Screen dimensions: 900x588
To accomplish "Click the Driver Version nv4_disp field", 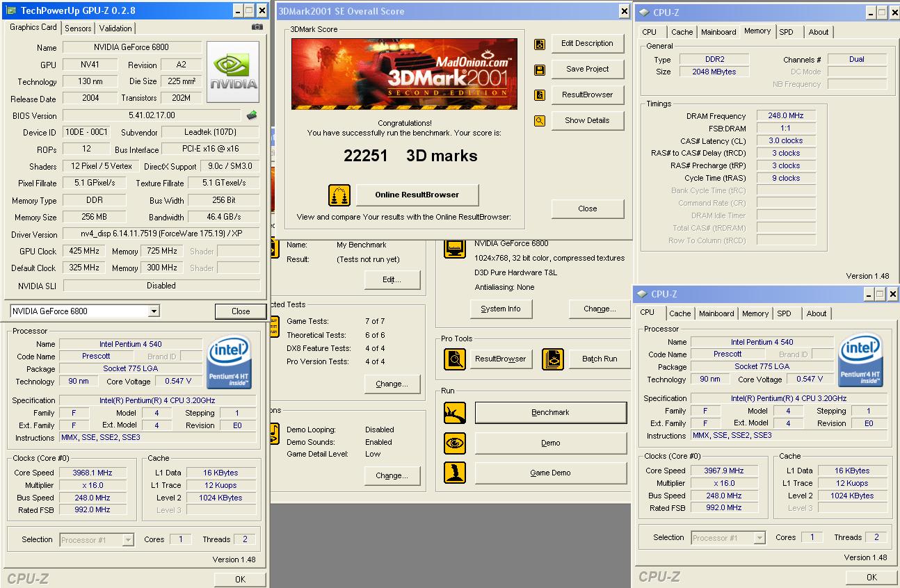I will click(x=161, y=234).
